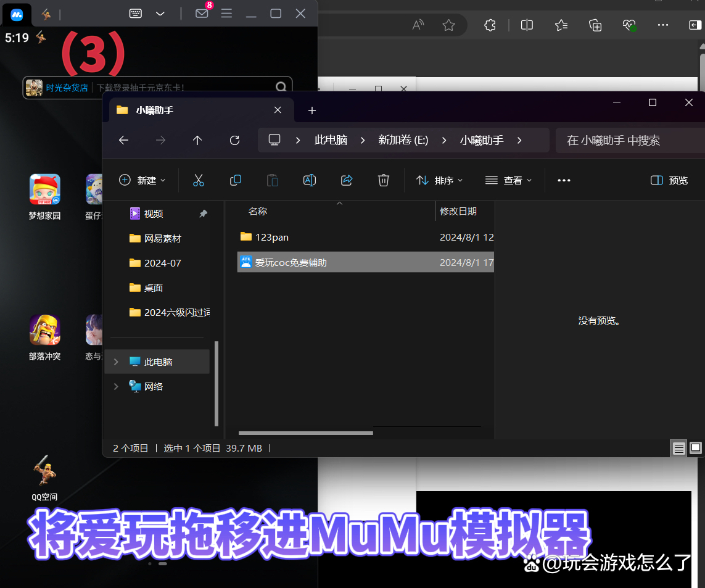The image size is (705, 588).
Task: Select 新加卷 (E:) breadcrumb
Action: point(403,140)
